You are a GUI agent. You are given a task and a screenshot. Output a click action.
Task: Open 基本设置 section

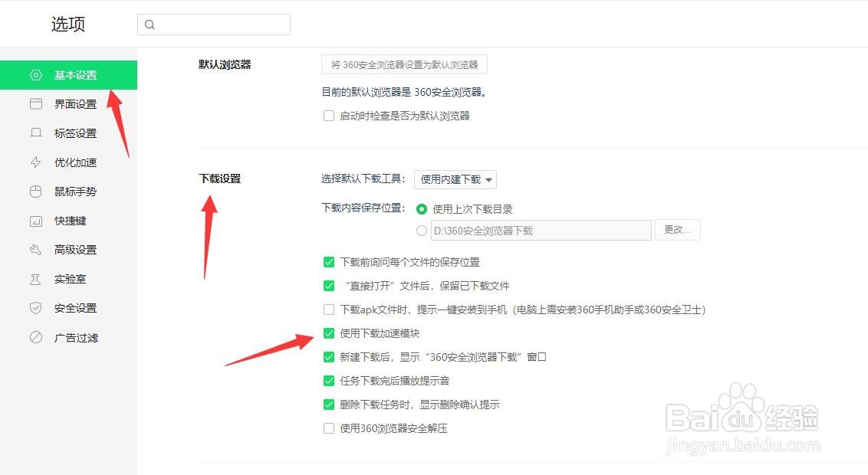69,74
